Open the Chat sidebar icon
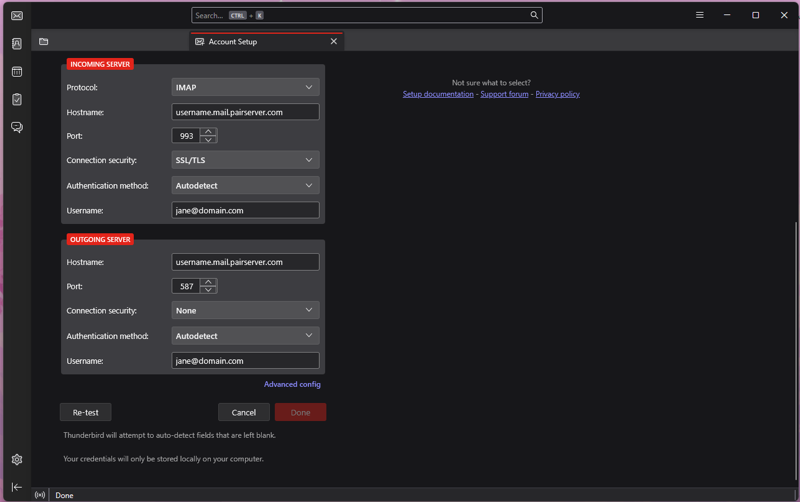This screenshot has width=800, height=502. pos(17,128)
